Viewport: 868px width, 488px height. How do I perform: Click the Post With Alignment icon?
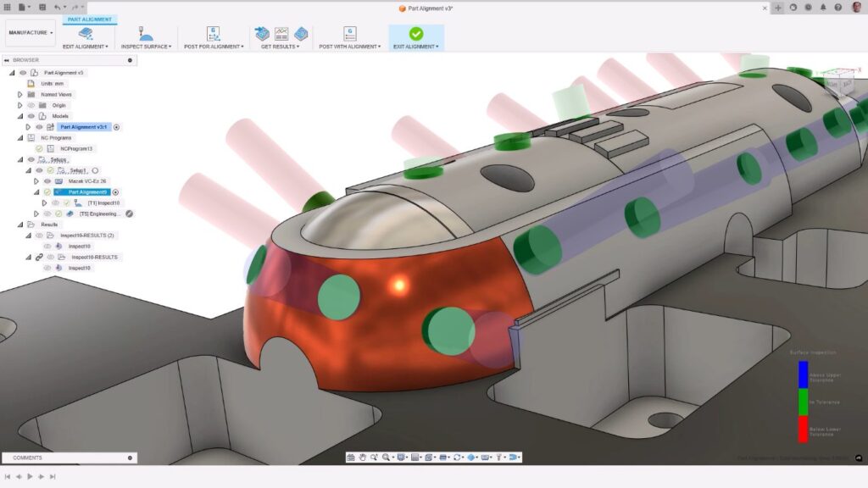click(349, 34)
